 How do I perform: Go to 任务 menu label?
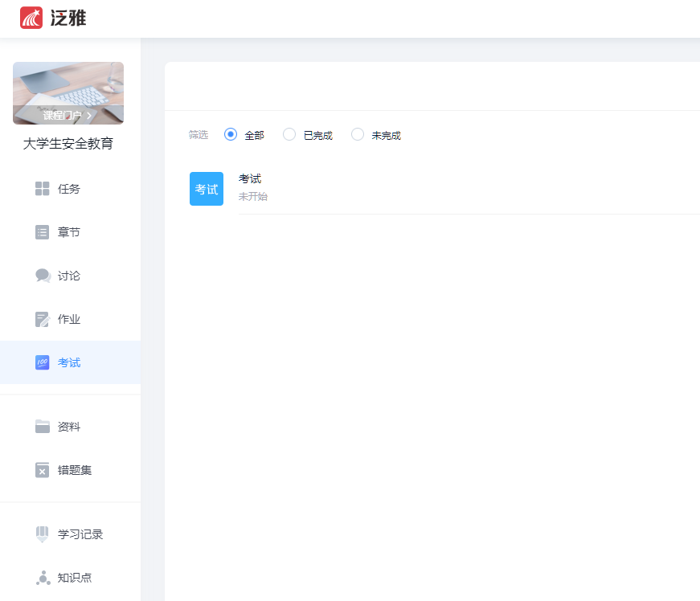pyautogui.click(x=69, y=189)
